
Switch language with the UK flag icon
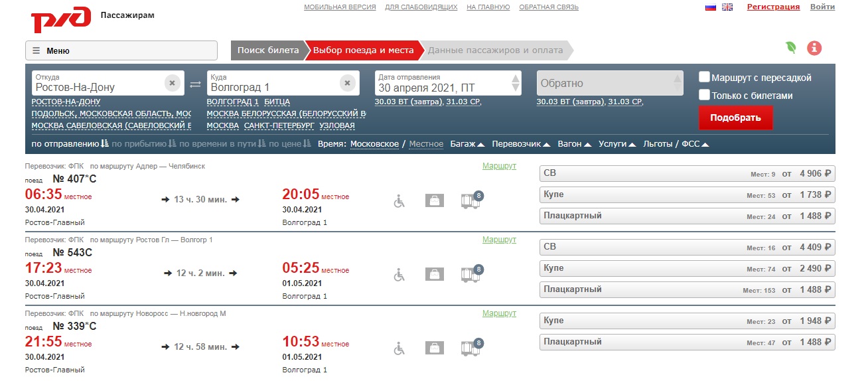point(727,7)
